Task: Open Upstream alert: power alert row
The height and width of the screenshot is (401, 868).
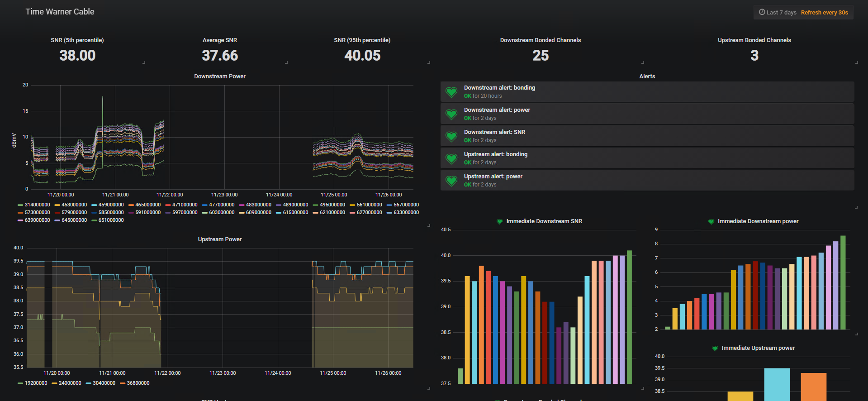Action: coord(647,181)
